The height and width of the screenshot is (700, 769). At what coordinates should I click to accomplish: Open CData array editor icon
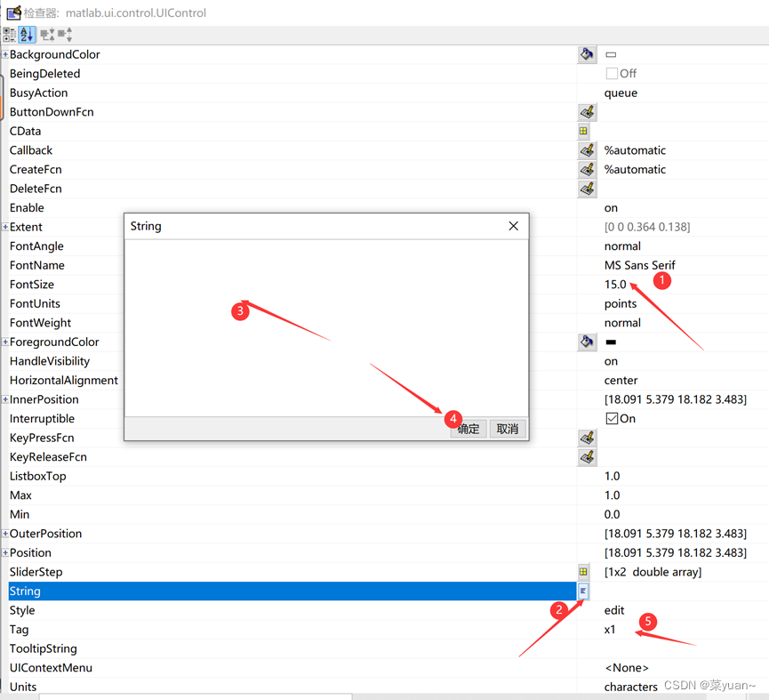pos(583,131)
